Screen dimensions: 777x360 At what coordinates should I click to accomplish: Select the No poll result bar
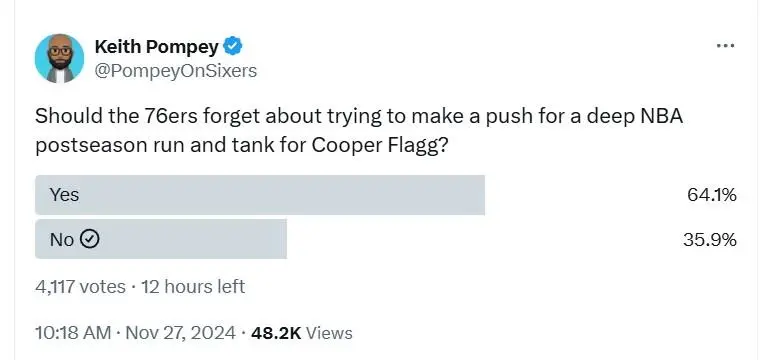click(x=161, y=239)
